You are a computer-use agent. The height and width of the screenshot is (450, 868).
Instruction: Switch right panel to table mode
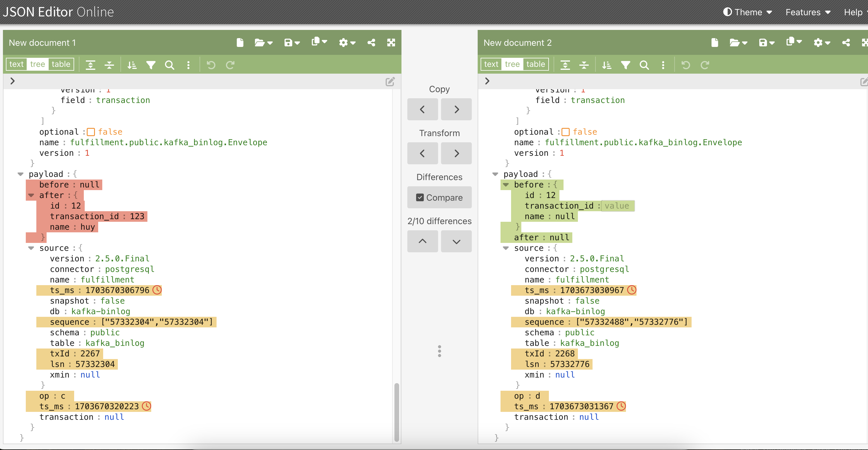coord(536,64)
